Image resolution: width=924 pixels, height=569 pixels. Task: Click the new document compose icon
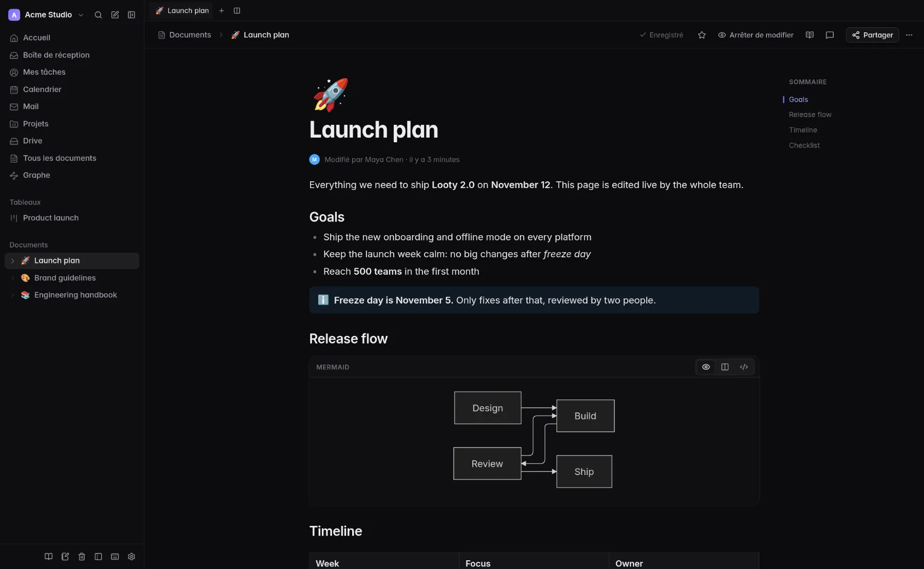click(x=115, y=15)
